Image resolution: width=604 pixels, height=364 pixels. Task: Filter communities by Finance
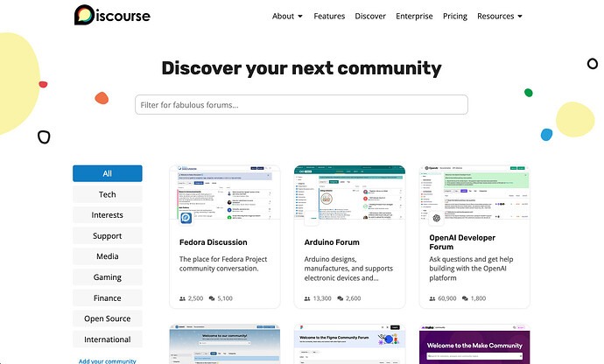tap(108, 297)
